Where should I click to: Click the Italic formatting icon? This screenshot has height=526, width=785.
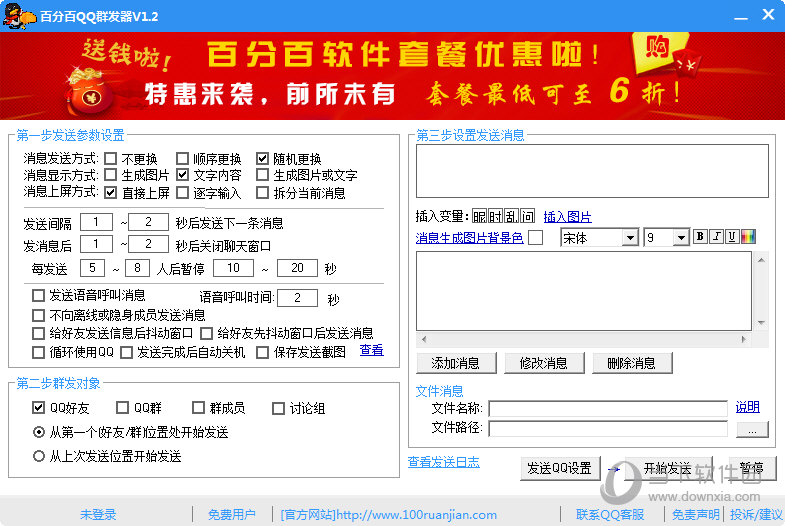(x=716, y=236)
